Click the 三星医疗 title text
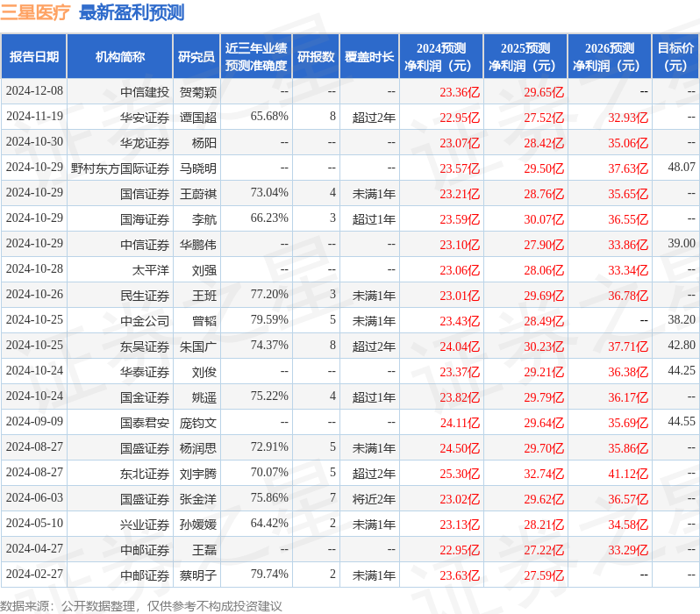Viewport: 700px width, 614px height. (x=35, y=12)
